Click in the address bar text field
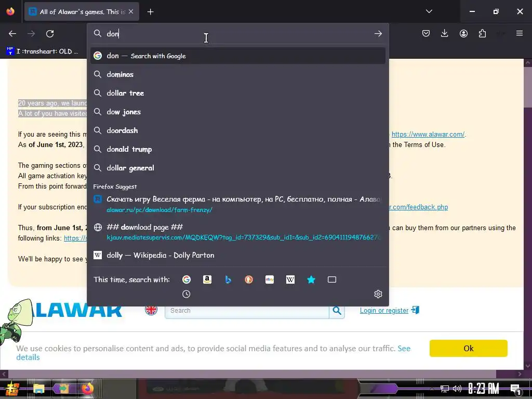Image resolution: width=532 pixels, height=399 pixels. tap(237, 34)
